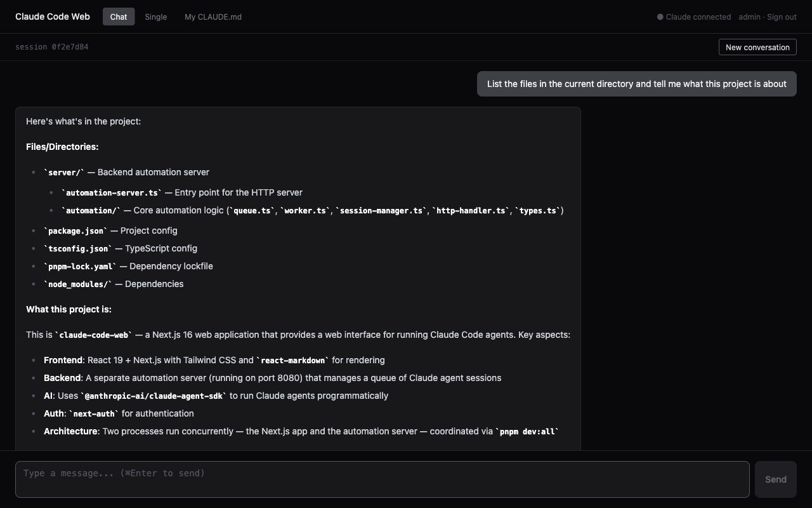Click the `tsconfig.json` file name
Viewport: 812px width, 508px height.
coord(77,249)
